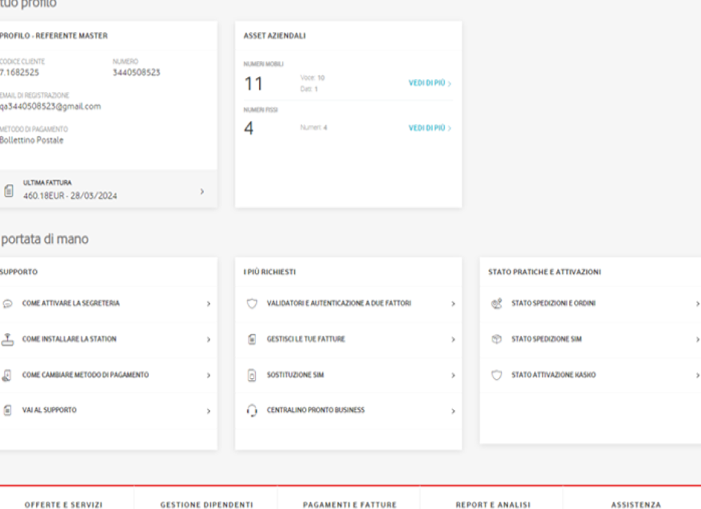The height and width of the screenshot is (509, 701).
Task: Click the document icon beside Vai al supporto
Action: 8,410
